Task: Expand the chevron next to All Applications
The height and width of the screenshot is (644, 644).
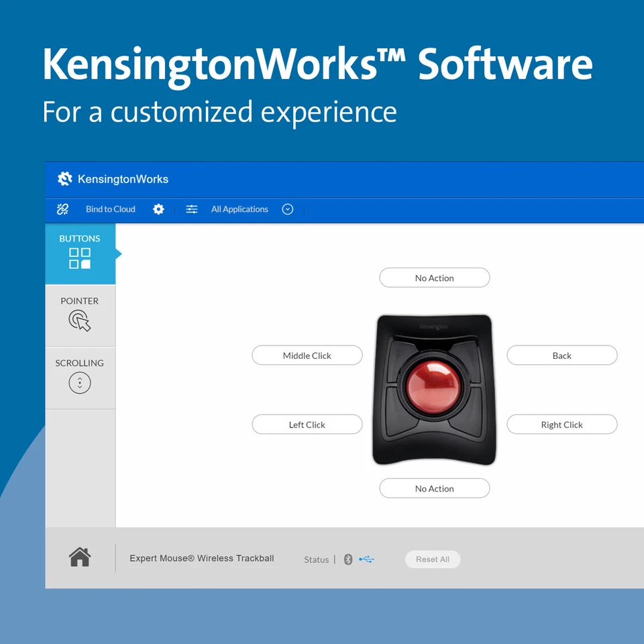Action: (x=288, y=209)
